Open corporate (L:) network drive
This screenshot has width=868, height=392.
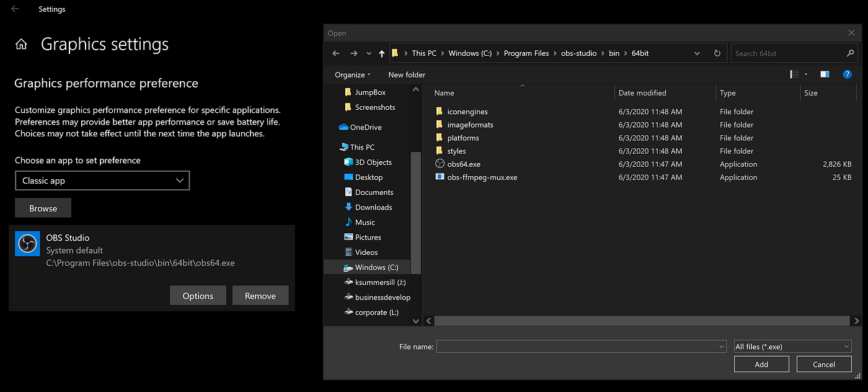tap(371, 313)
